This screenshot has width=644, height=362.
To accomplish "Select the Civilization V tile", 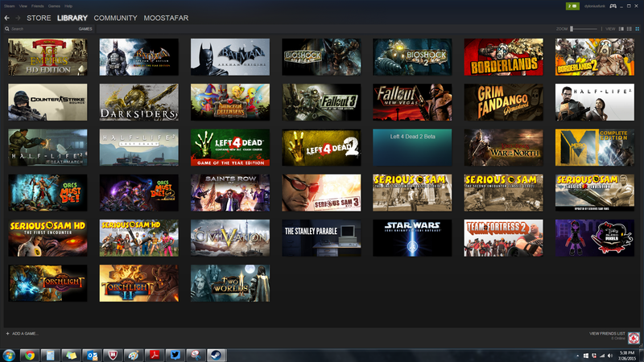I will 230,237.
